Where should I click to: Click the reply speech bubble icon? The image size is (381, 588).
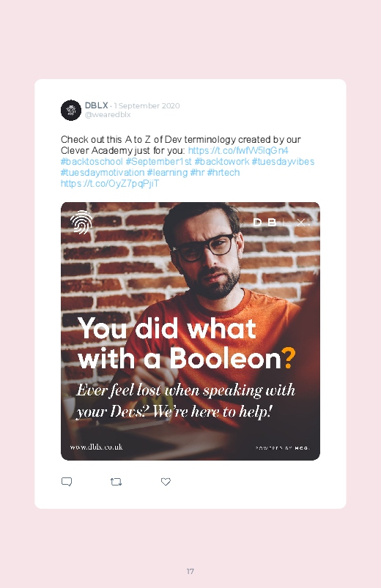pyautogui.click(x=67, y=482)
